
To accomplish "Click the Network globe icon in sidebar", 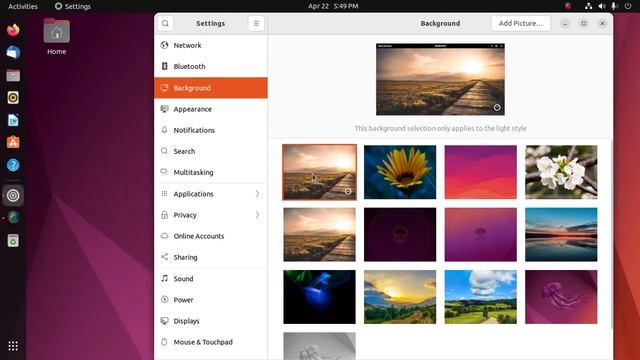I will (x=164, y=45).
